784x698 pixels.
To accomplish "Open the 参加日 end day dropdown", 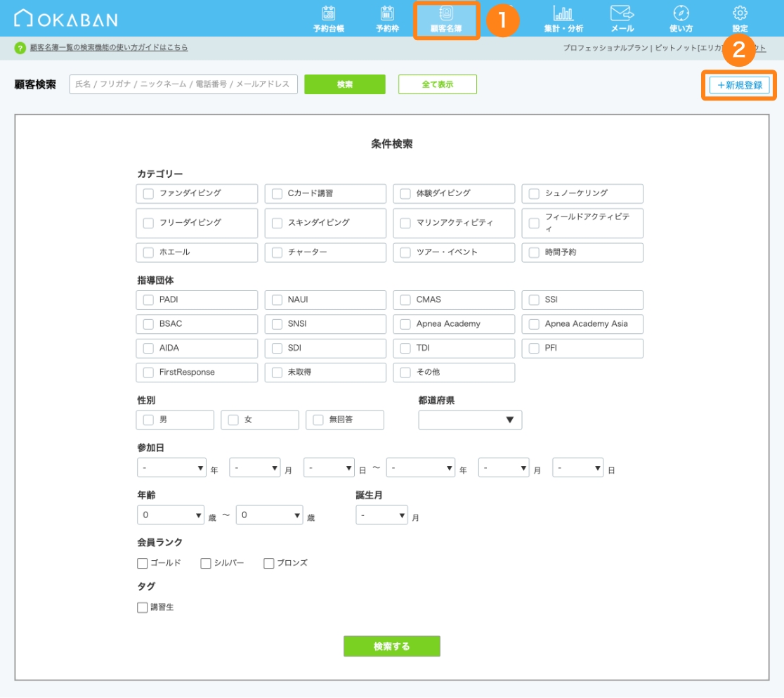I will 578,468.
